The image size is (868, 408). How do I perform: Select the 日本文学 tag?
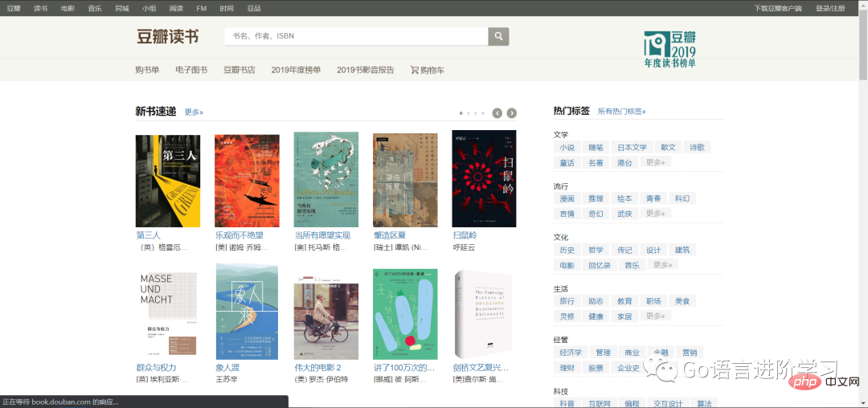coord(633,148)
